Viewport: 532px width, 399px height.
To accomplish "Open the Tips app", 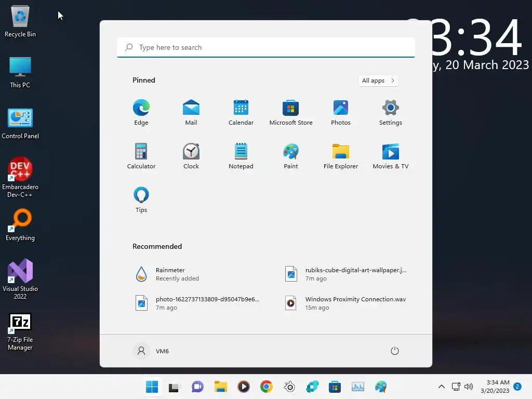I will 141,200.
